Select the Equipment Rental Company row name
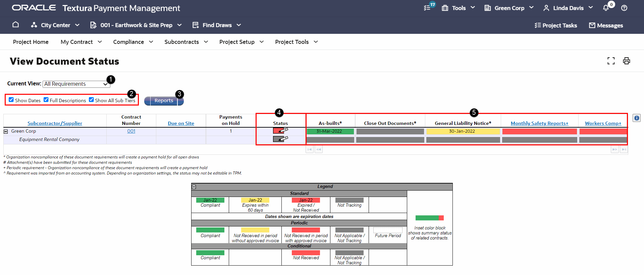The height and width of the screenshot is (275, 644). 49,139
